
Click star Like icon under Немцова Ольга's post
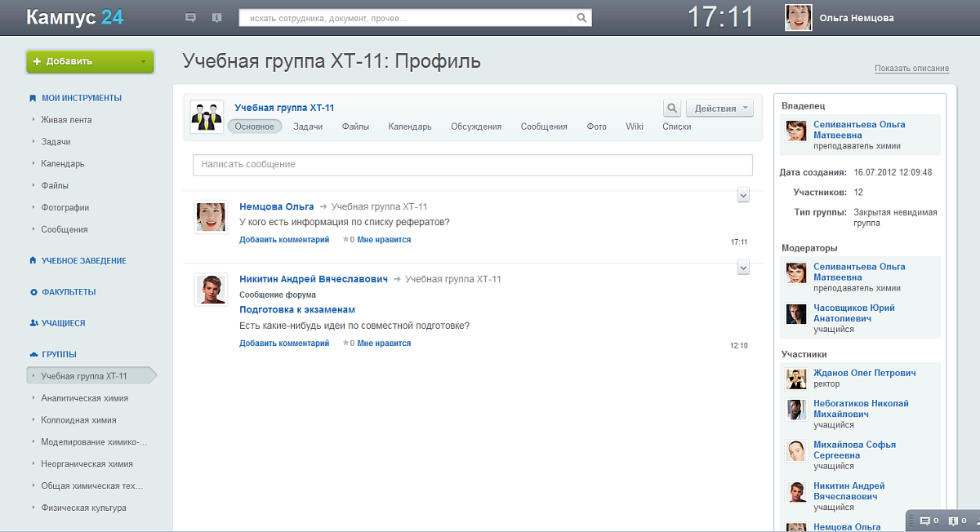pos(345,240)
